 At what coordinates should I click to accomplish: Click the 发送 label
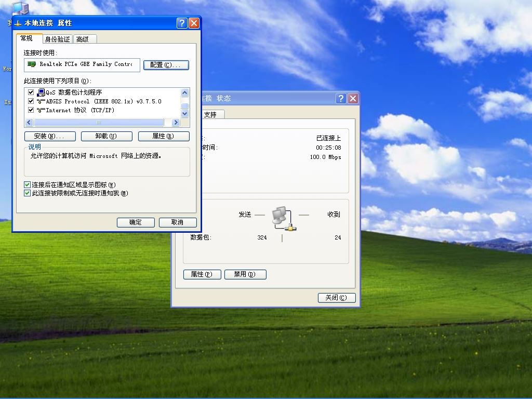coord(245,215)
